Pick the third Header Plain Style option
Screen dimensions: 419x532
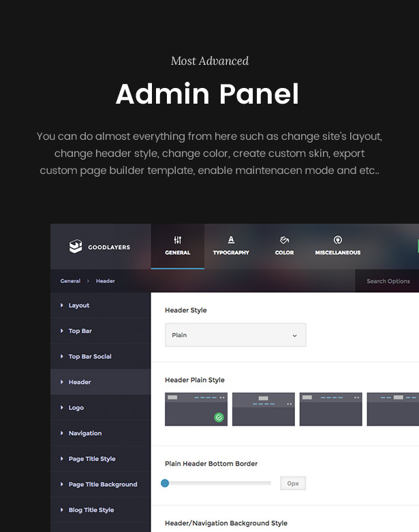(330, 409)
